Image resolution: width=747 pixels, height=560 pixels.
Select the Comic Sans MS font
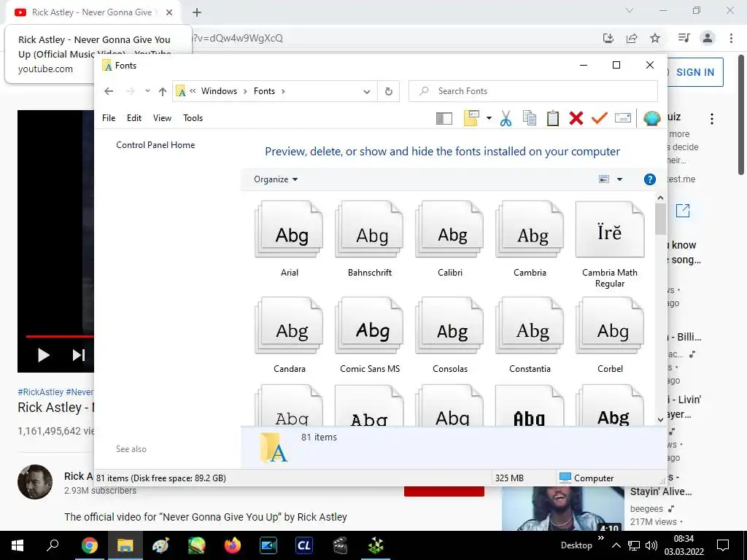(369, 335)
